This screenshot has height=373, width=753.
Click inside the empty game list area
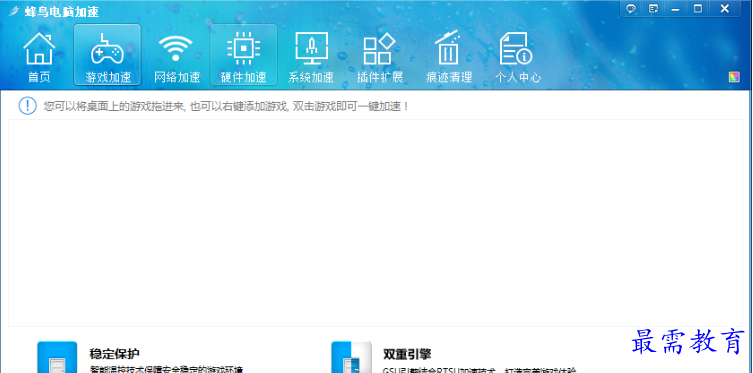pyautogui.click(x=375, y=223)
